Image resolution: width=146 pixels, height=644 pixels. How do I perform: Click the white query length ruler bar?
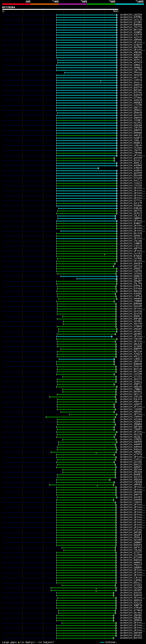[60, 9]
